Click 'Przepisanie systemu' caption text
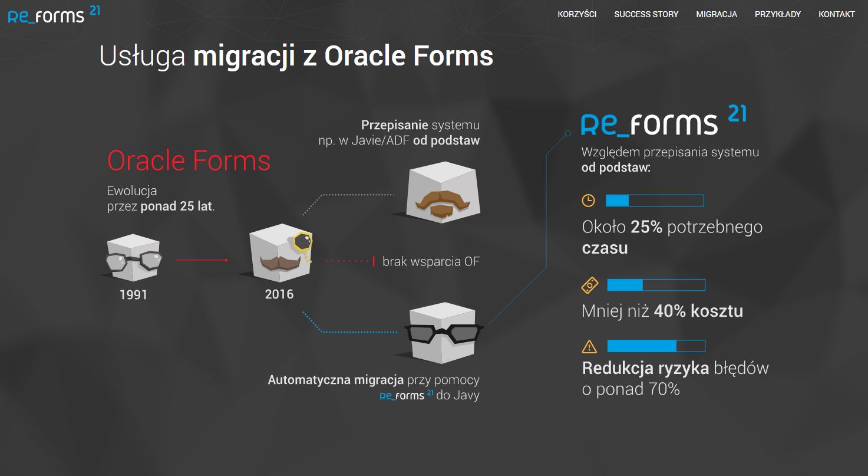The height and width of the screenshot is (476, 868). pyautogui.click(x=420, y=125)
